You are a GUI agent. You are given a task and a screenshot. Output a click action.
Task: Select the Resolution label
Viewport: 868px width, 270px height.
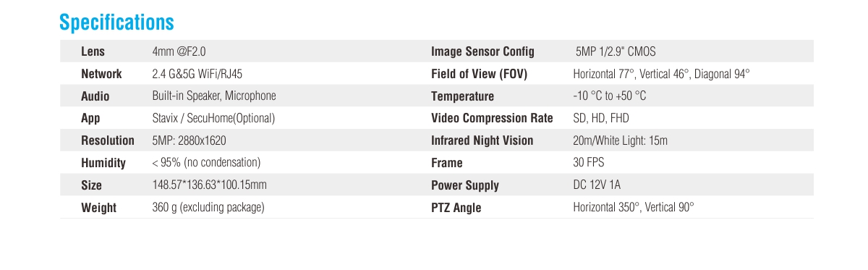pos(108,140)
